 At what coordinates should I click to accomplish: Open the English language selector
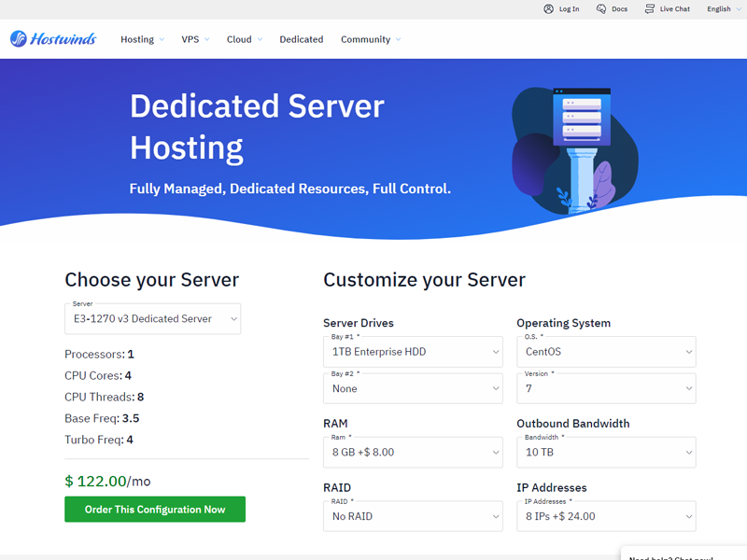click(724, 9)
